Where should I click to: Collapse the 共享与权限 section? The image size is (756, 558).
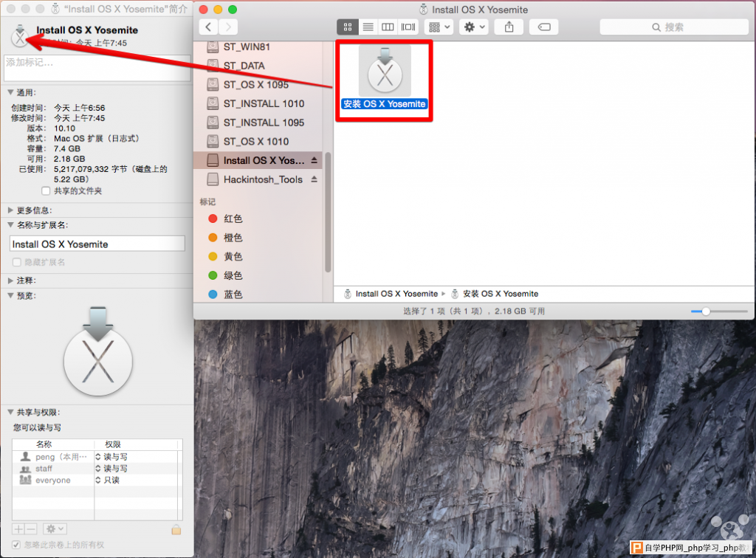pos(10,412)
